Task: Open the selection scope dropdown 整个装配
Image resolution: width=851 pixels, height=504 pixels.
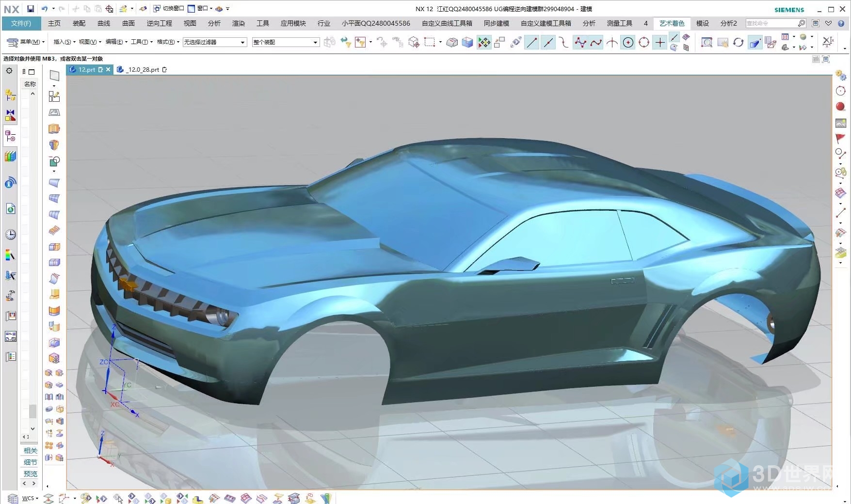Action: (x=286, y=42)
